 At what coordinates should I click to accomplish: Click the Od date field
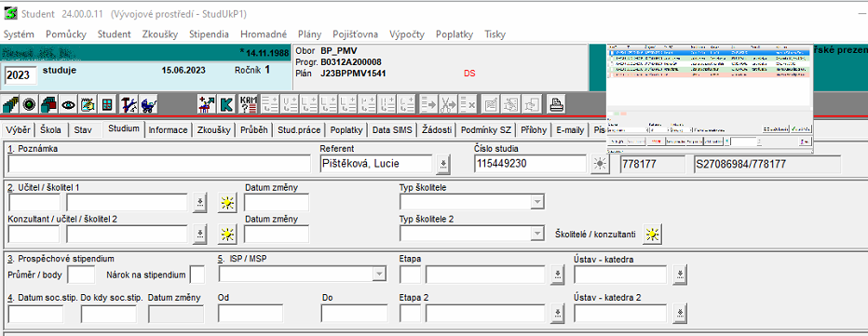tap(251, 314)
